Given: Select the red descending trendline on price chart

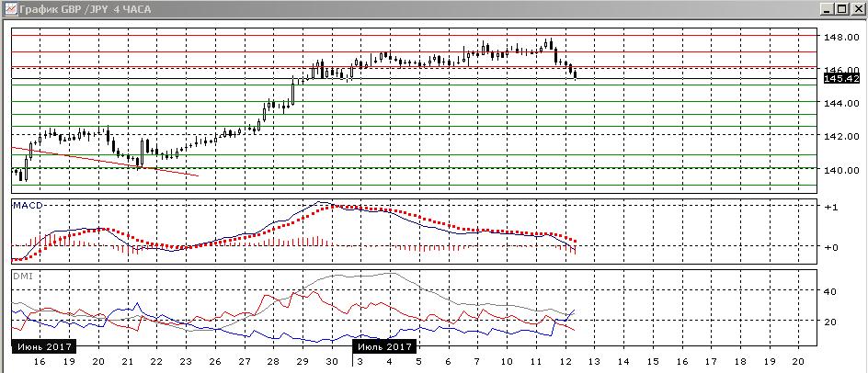Looking at the screenshot, I should point(105,162).
